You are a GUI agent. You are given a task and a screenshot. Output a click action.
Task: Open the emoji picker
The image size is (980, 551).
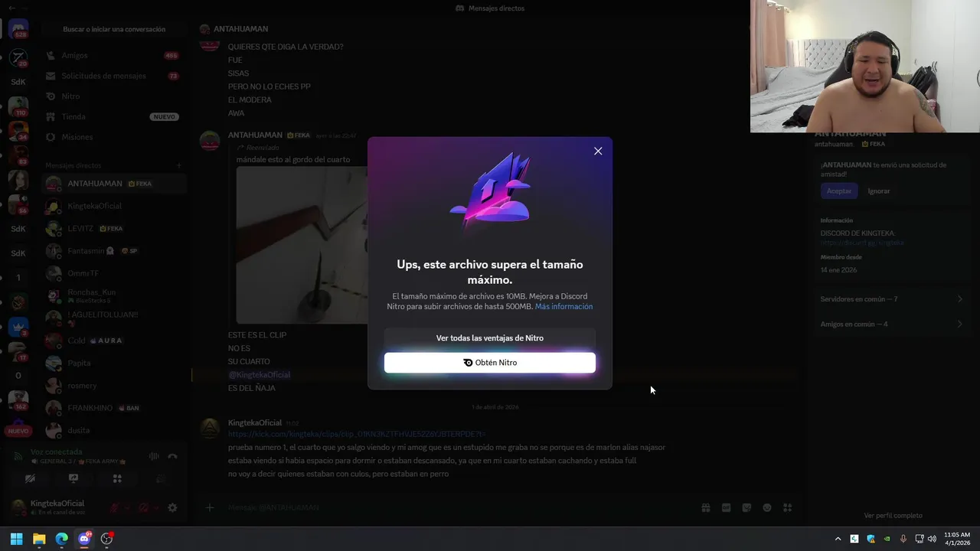(x=766, y=507)
